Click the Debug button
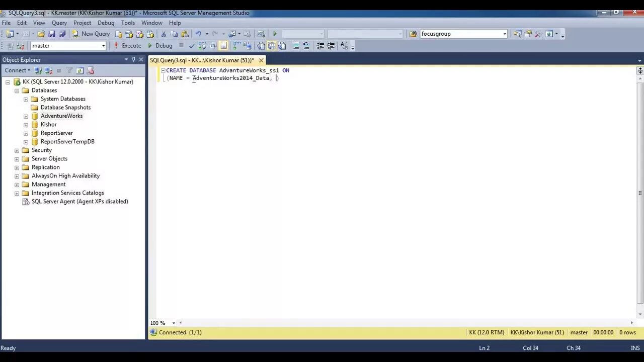 [x=159, y=46]
